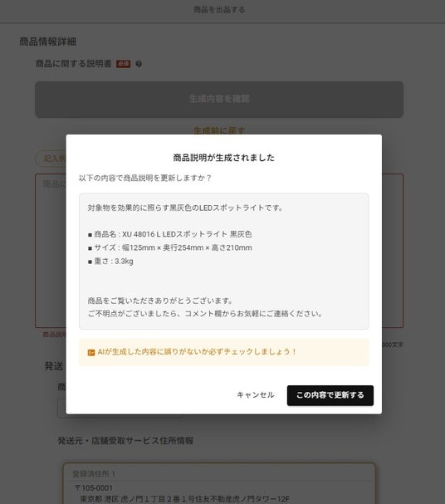Click the サイズ 幅125mm line in the description
This screenshot has height=504, width=445.
(x=169, y=247)
